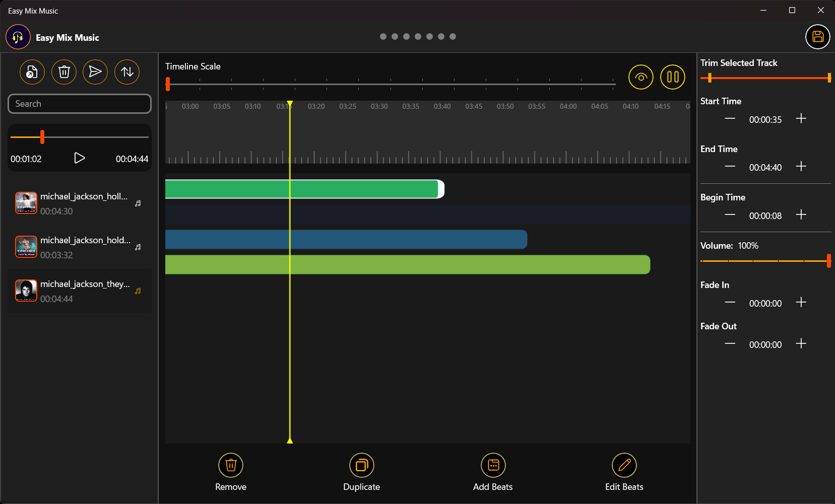The image size is (835, 504).
Task: Click the Save project icon top right
Action: coord(817,37)
